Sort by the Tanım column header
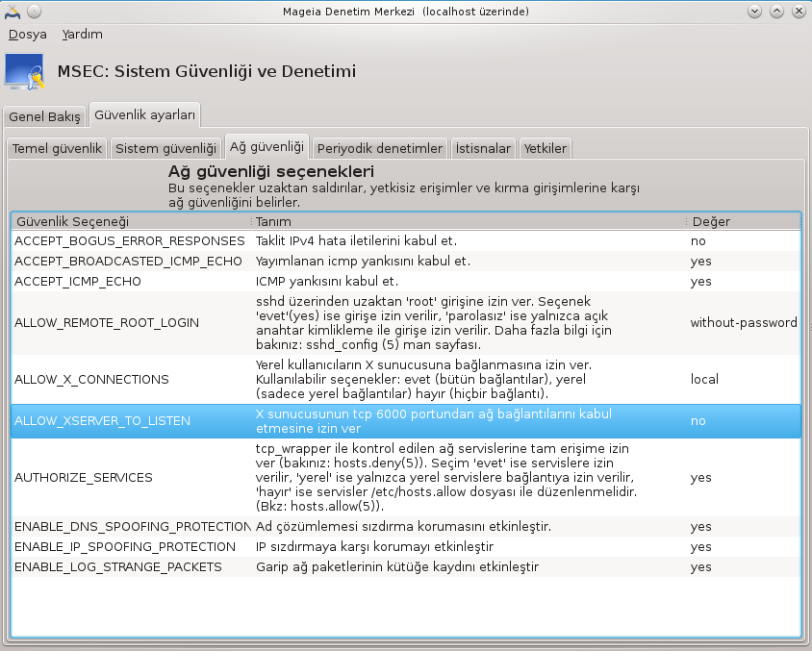 [469, 221]
